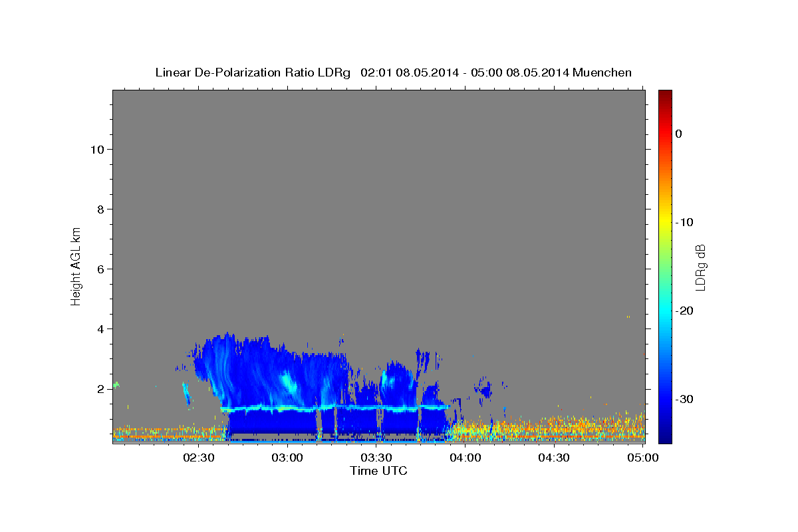Click the 04:30 time tick label

point(553,458)
